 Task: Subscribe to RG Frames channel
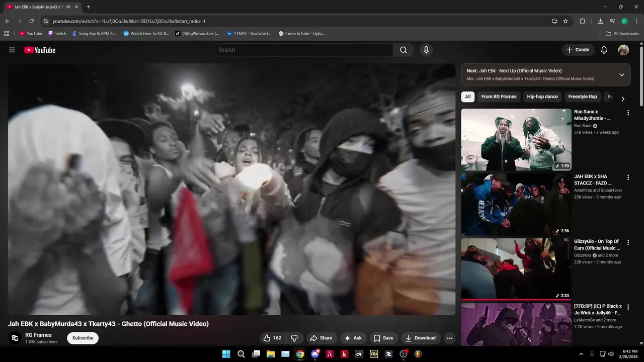tap(83, 338)
